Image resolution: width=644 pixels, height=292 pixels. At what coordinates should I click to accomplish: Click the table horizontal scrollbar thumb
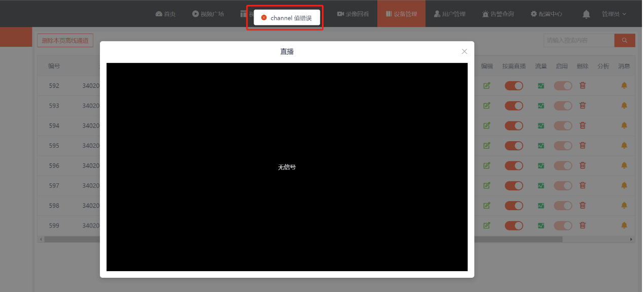tap(303, 239)
